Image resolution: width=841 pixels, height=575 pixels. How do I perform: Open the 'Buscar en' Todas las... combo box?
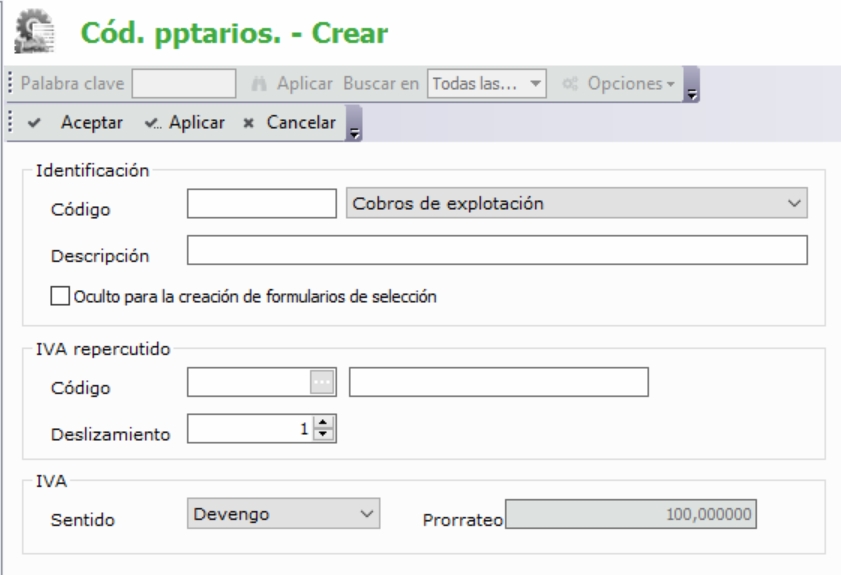coord(486,82)
